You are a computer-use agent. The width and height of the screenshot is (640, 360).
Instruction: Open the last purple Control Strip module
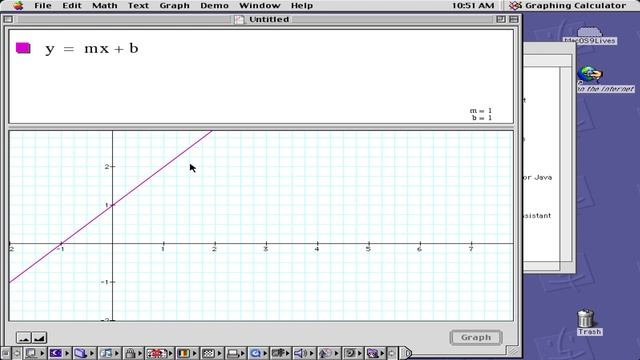[376, 353]
